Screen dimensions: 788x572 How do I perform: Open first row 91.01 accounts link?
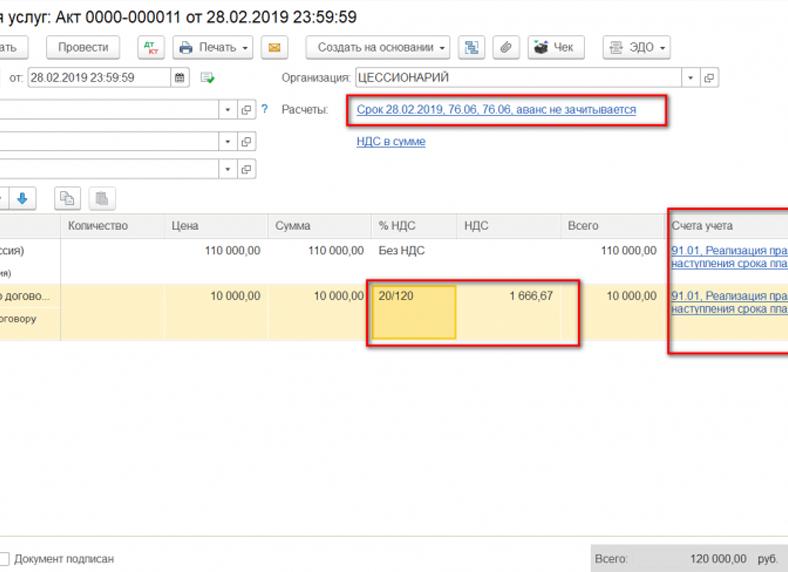729,257
